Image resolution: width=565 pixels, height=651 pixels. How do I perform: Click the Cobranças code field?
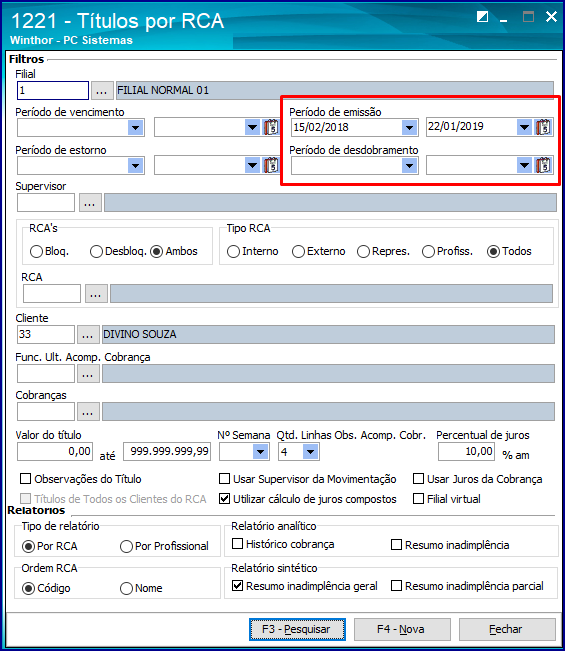(46, 411)
